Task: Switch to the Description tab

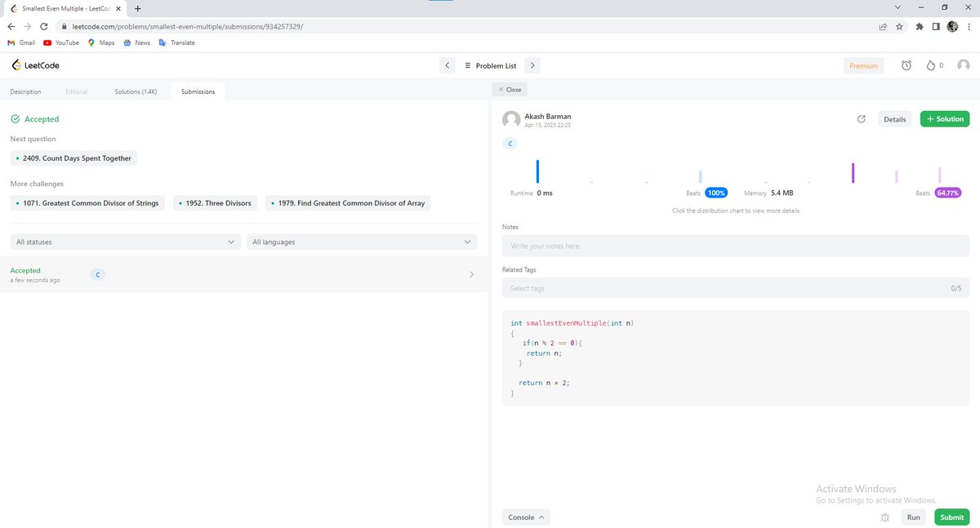Action: pos(25,91)
